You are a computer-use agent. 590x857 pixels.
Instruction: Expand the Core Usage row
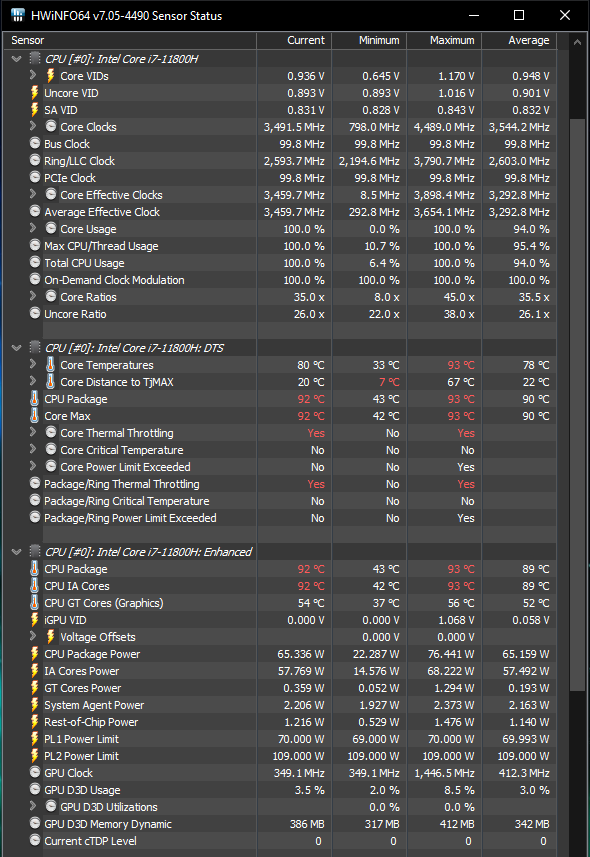pyautogui.click(x=33, y=228)
